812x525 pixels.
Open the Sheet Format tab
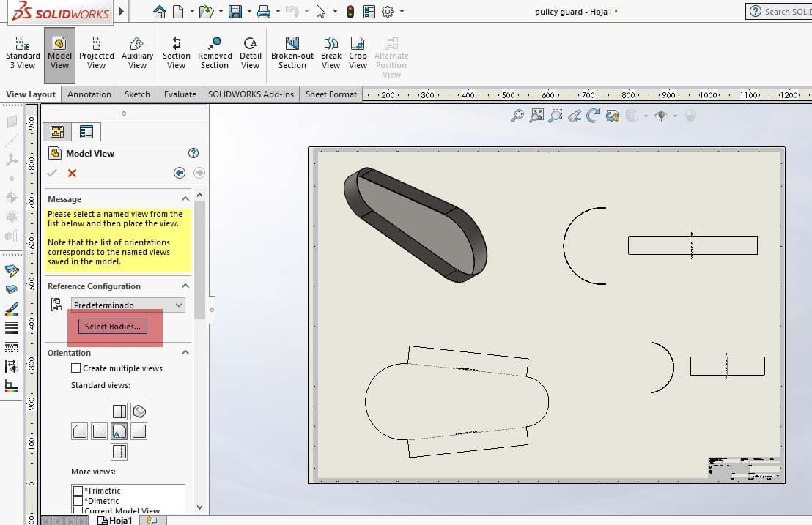[x=331, y=94]
